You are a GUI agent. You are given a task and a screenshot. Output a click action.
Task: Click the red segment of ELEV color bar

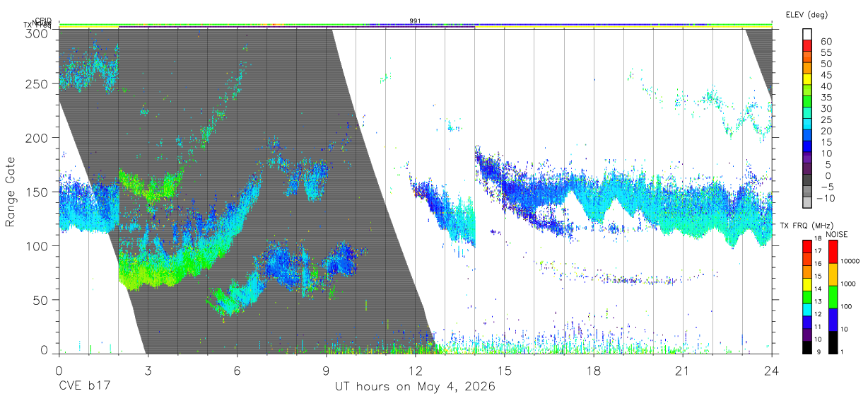[x=807, y=46]
